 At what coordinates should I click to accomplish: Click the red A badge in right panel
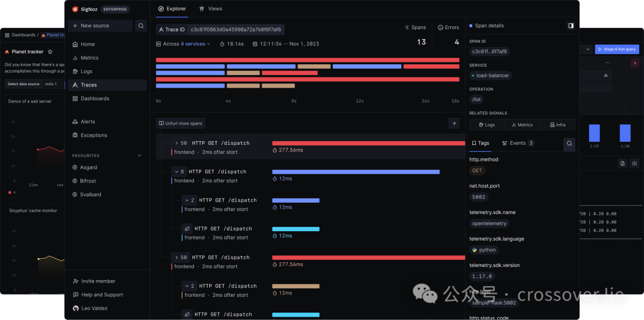pyautogui.click(x=636, y=63)
